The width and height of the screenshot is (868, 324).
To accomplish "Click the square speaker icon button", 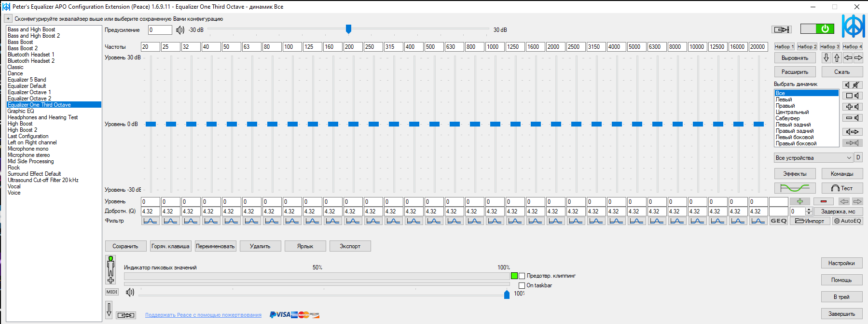I will click(x=853, y=96).
